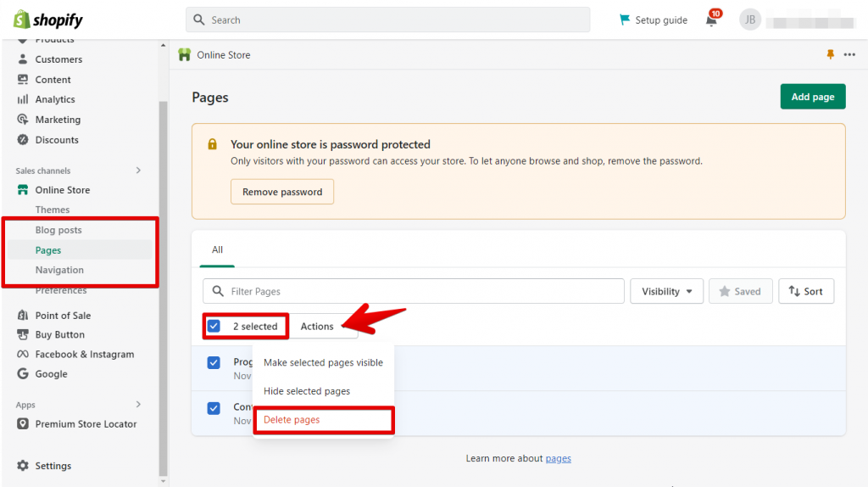Expand the Apps section chevron

(138, 405)
